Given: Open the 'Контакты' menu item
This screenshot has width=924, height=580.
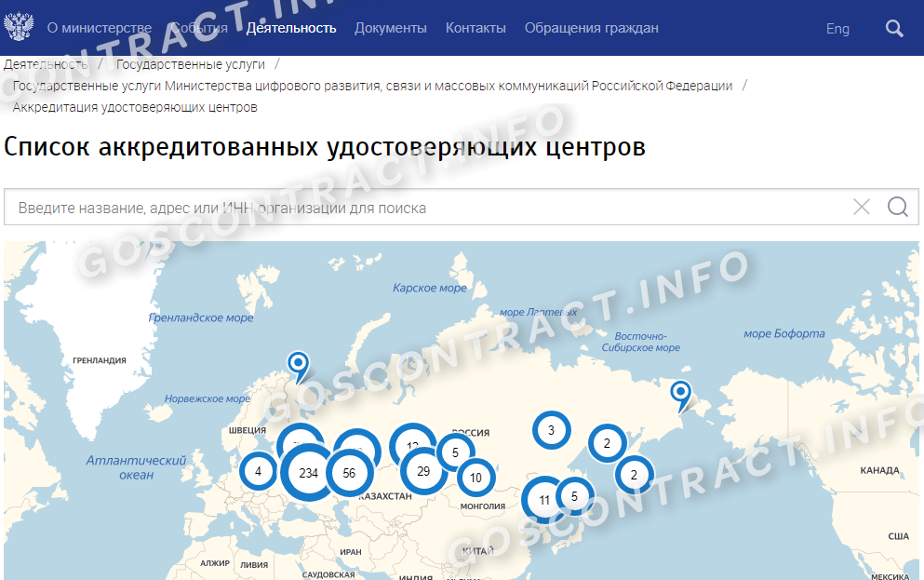Looking at the screenshot, I should pos(475,28).
